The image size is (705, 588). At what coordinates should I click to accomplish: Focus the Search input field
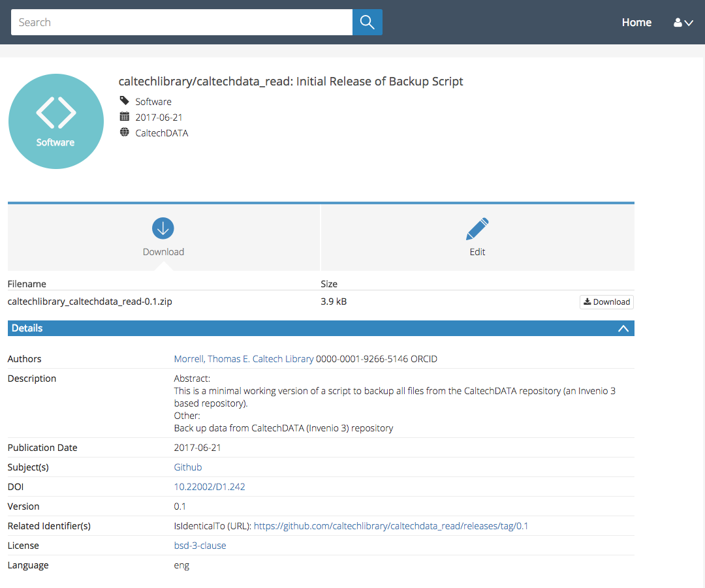coord(181,22)
